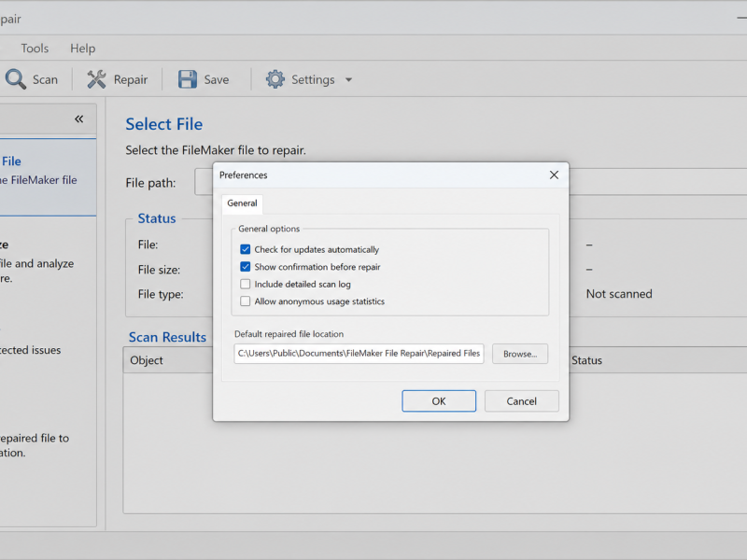Click the 'File type:' label
Image resolution: width=747 pixels, height=560 pixels.
pyautogui.click(x=161, y=294)
